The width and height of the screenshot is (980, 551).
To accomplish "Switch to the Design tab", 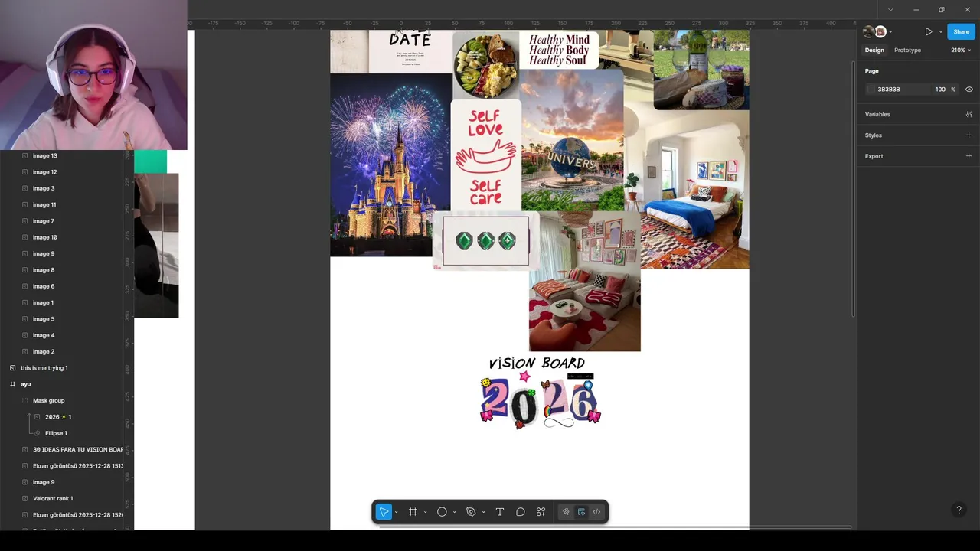I will [x=874, y=50].
